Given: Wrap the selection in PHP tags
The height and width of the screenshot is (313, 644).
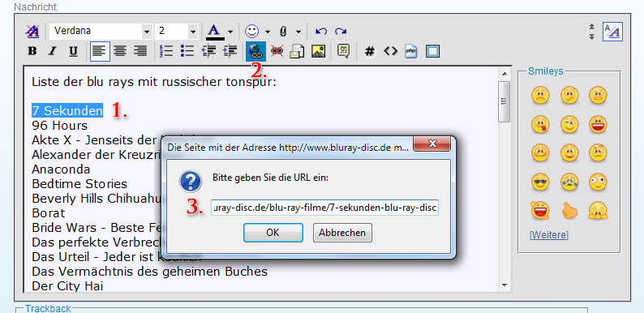Looking at the screenshot, I should coord(411,51).
